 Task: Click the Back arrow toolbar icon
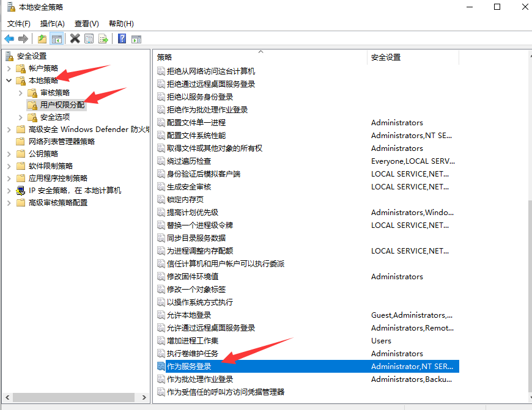(9, 38)
